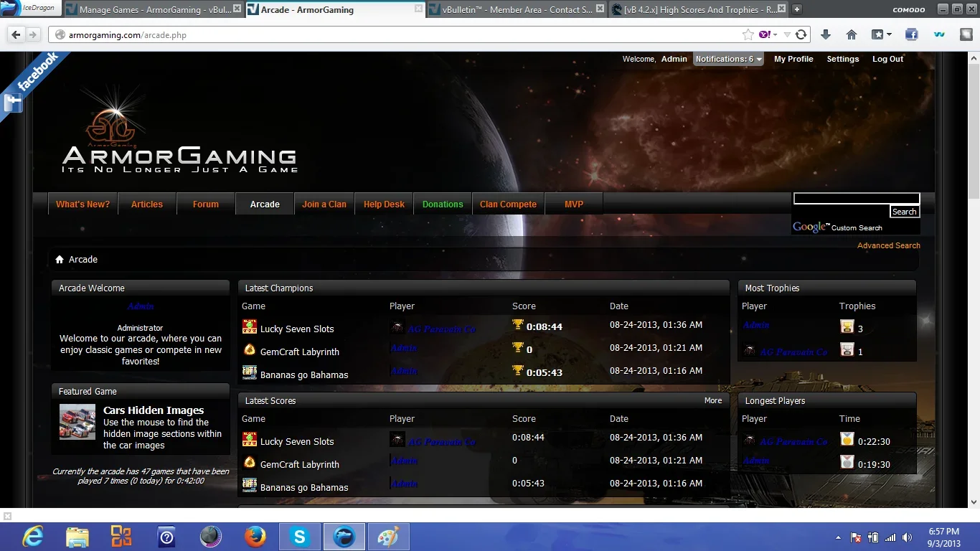Viewport: 980px width, 551px height.
Task: Switch to vBulletin Member Area tab
Action: 517,10
